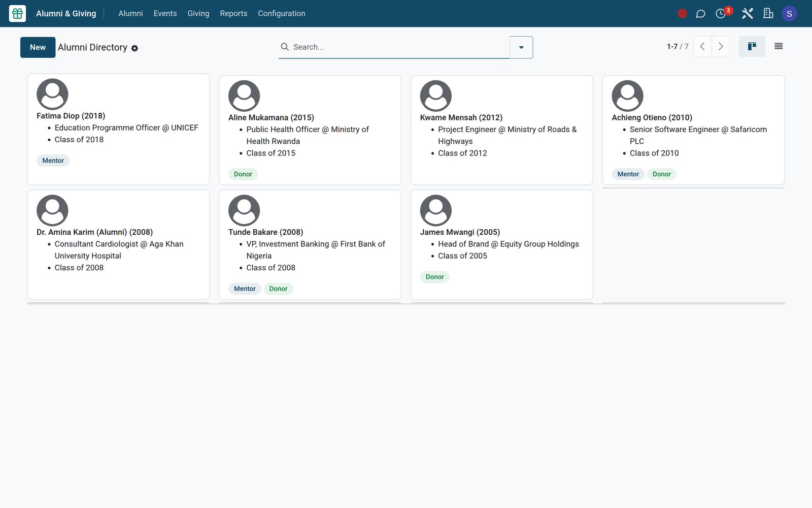Open the Giving menu
Image resolution: width=812 pixels, height=508 pixels.
(x=198, y=14)
